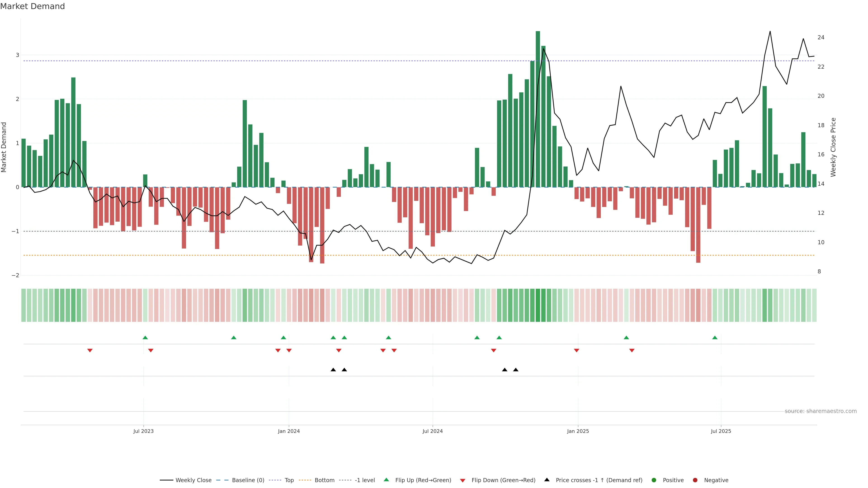Click the black Price crosses triangle legend icon
The image size is (868, 488).
(x=547, y=480)
